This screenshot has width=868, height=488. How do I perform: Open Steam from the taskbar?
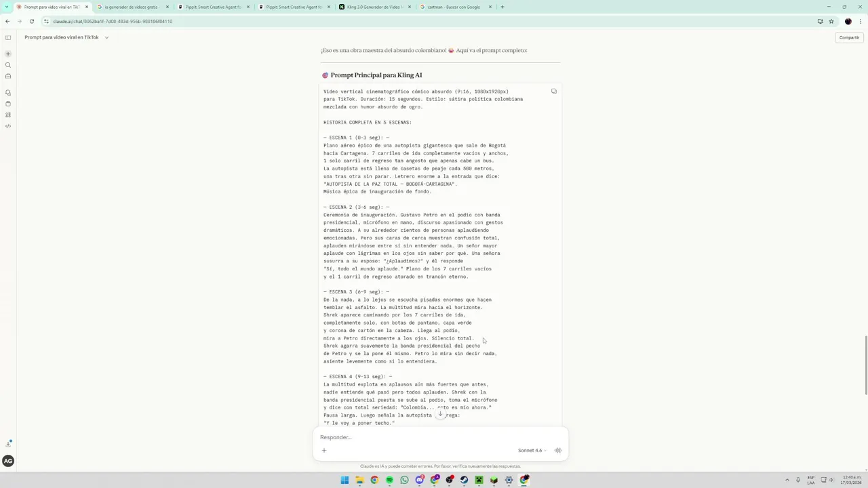[x=465, y=480]
